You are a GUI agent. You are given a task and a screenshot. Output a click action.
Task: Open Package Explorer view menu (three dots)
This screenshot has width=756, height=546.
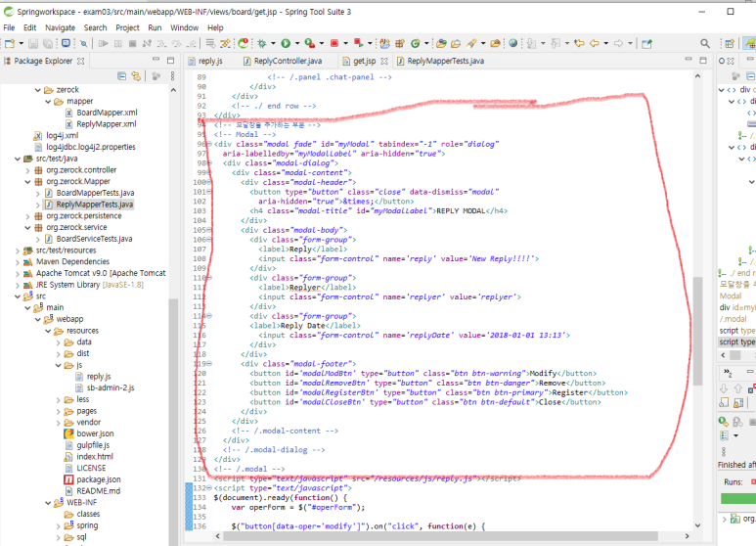tap(172, 75)
